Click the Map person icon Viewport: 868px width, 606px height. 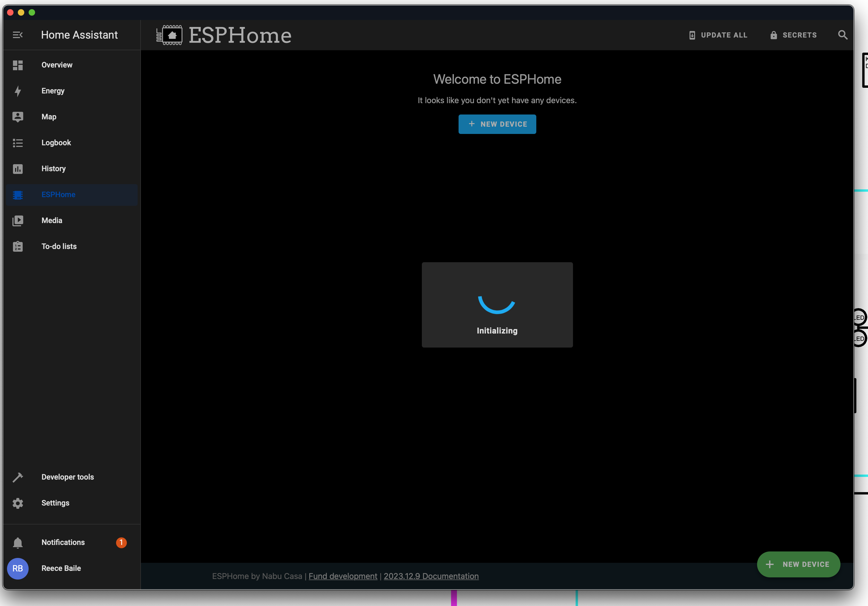tap(17, 117)
